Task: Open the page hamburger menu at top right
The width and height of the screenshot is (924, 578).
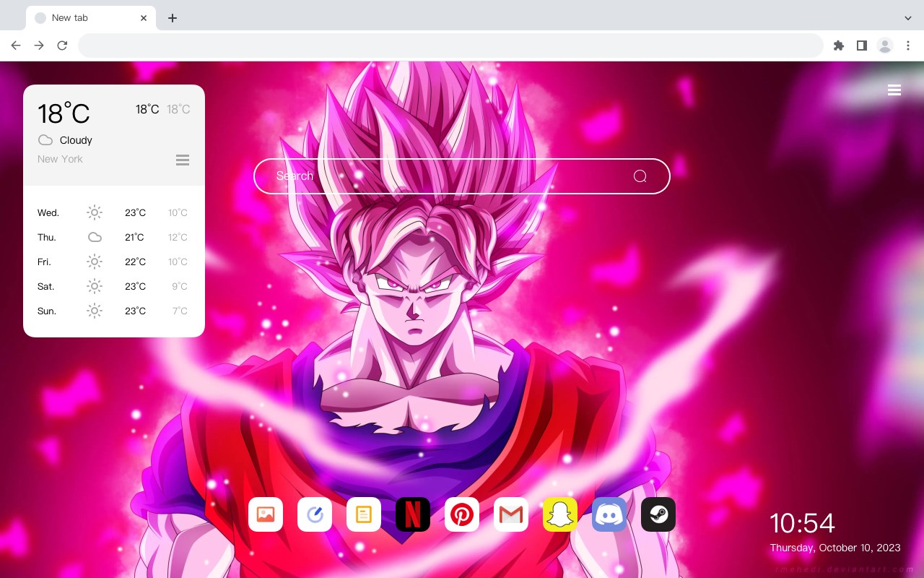Action: (x=894, y=90)
